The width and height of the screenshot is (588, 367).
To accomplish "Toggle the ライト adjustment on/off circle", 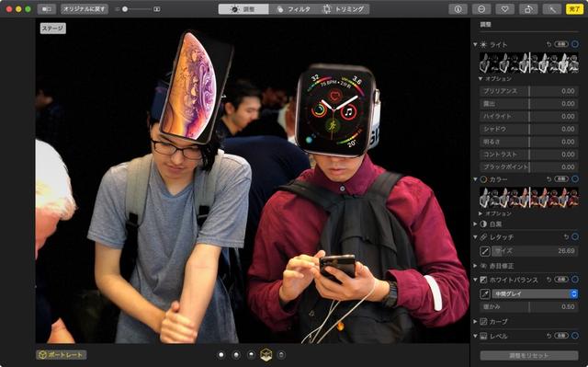I will [575, 44].
